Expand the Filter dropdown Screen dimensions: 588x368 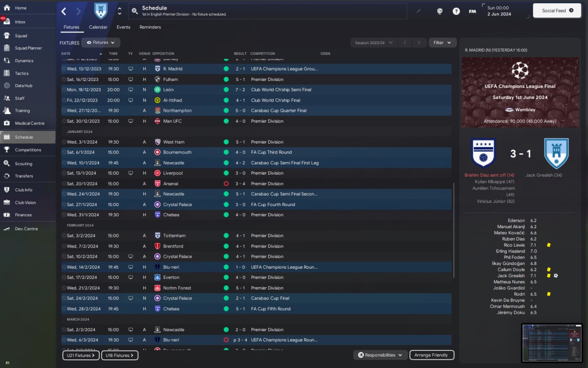coord(443,43)
